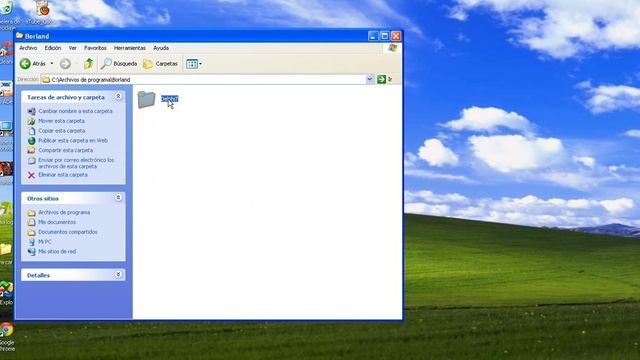Open the views mode dropdown
The image size is (640, 360).
tap(194, 64)
